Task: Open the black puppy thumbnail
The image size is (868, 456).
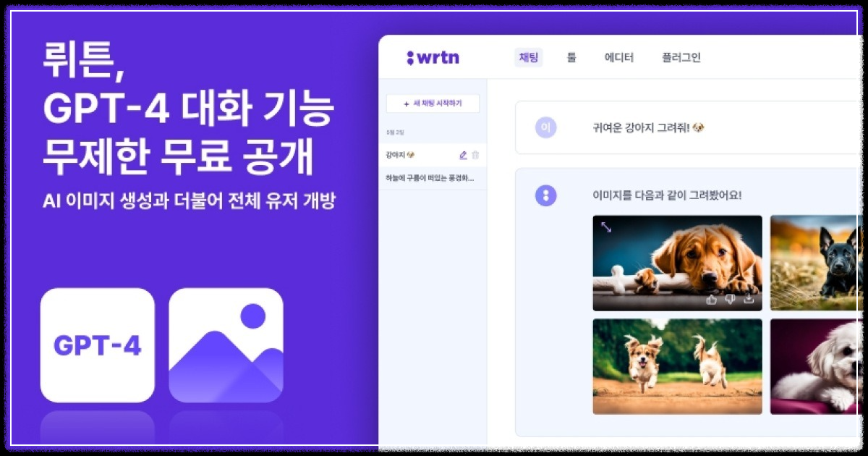Action: [816, 263]
